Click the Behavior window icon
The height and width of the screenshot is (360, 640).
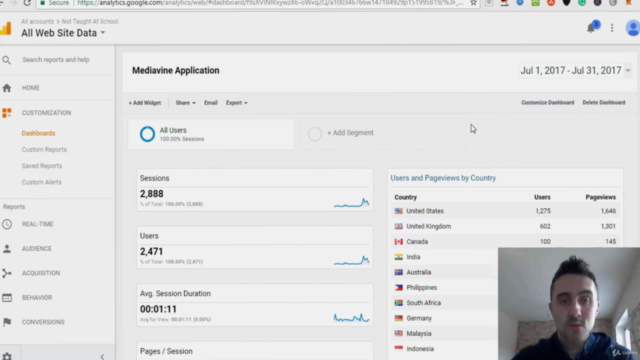point(7,298)
